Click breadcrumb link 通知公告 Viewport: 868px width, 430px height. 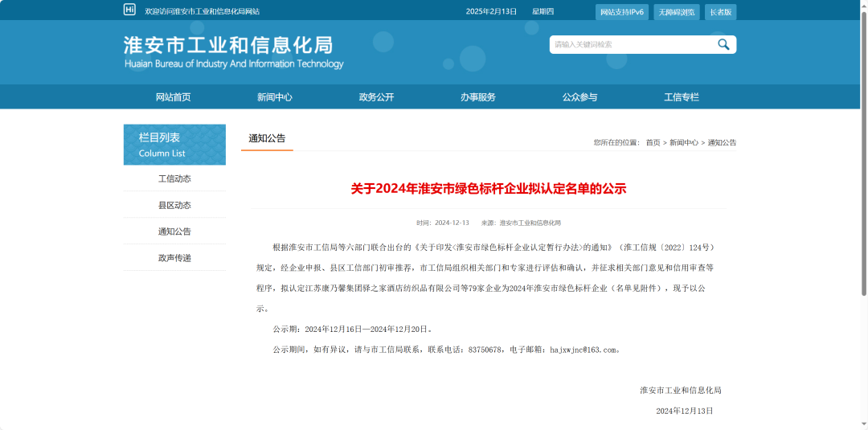[722, 143]
